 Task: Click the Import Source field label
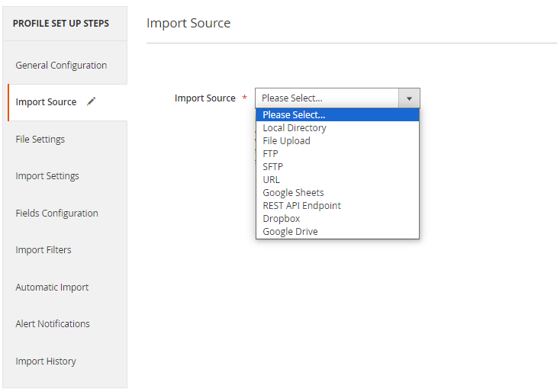click(x=205, y=98)
